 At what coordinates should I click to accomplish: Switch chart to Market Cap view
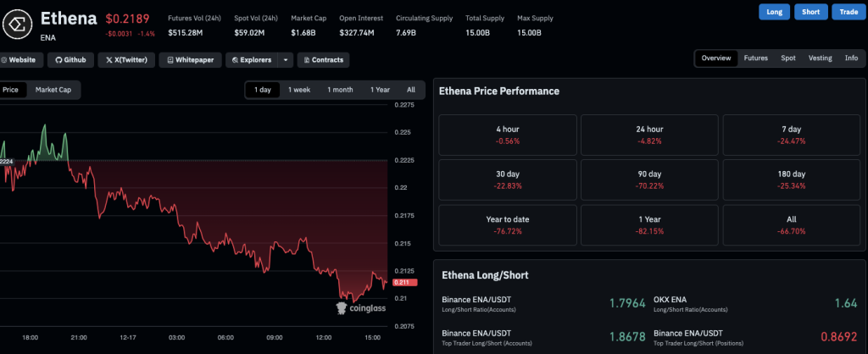pos(53,89)
